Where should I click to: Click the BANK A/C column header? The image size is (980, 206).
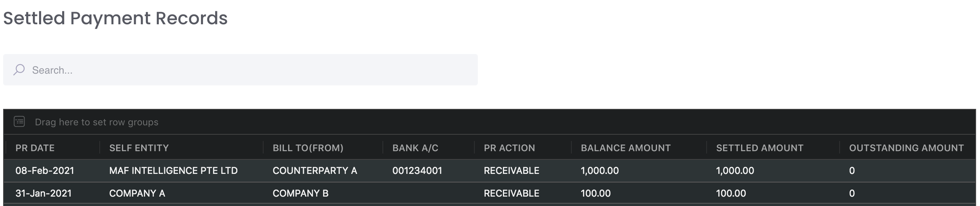click(415, 148)
